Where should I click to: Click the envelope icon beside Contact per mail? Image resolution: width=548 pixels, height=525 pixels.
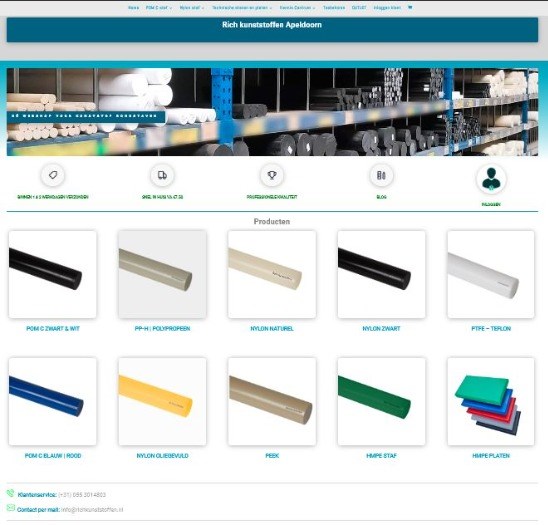pos(10,508)
